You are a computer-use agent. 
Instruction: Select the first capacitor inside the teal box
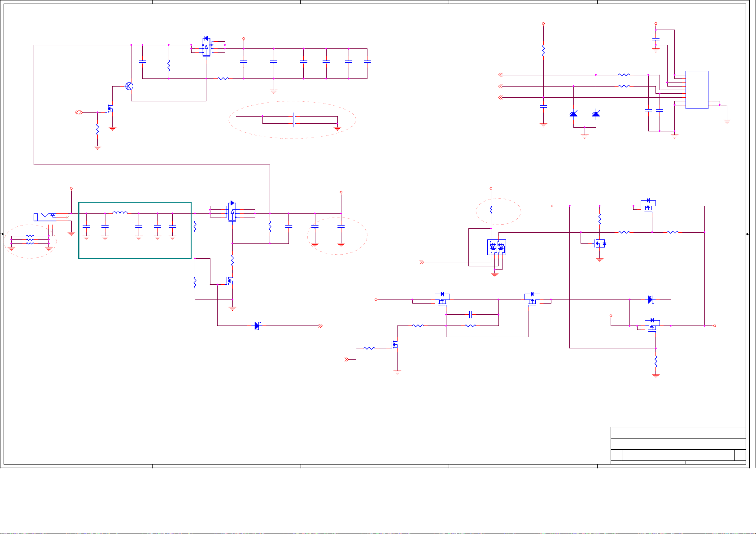[x=86, y=227]
